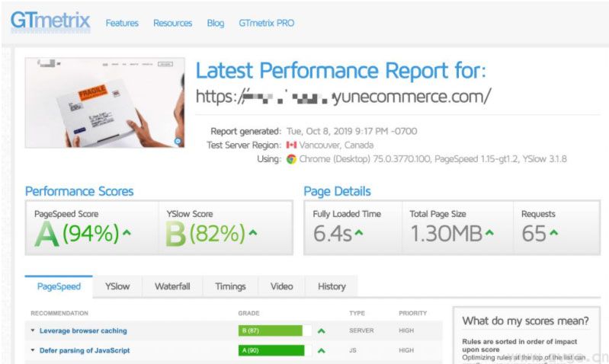
Task: Click the Chrome browser icon
Action: pyautogui.click(x=291, y=159)
